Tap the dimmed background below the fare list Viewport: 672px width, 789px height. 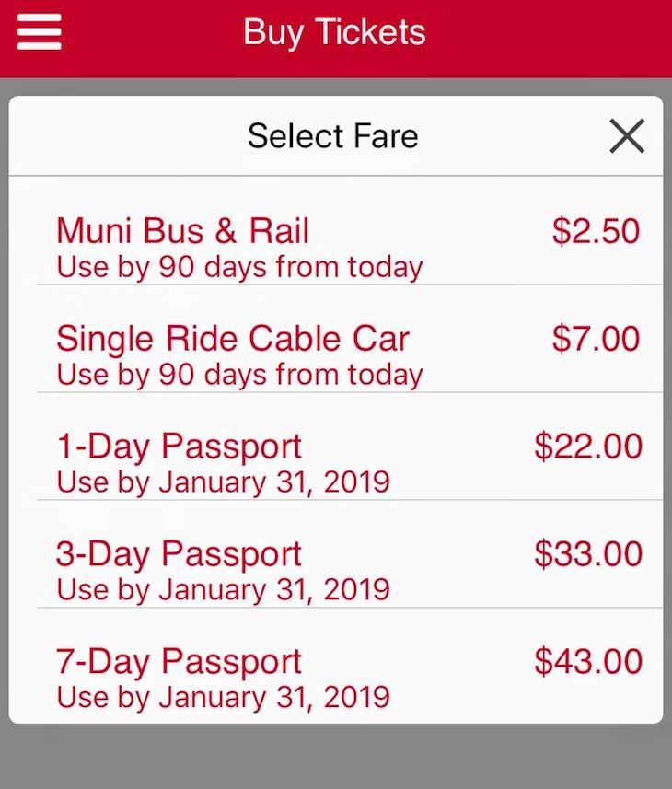336,757
